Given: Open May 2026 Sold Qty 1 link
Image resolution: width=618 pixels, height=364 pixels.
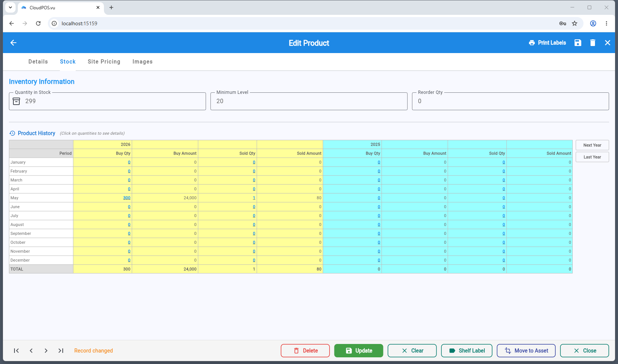Looking at the screenshot, I should pos(254,198).
